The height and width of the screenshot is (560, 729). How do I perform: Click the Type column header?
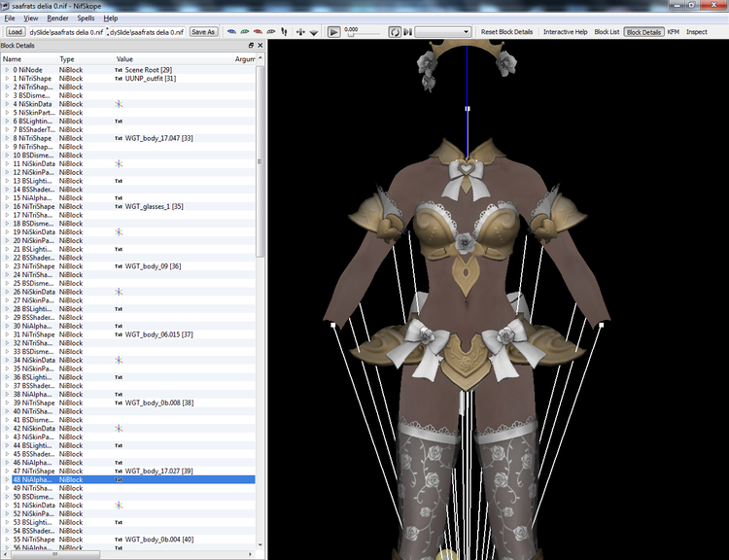(86, 59)
